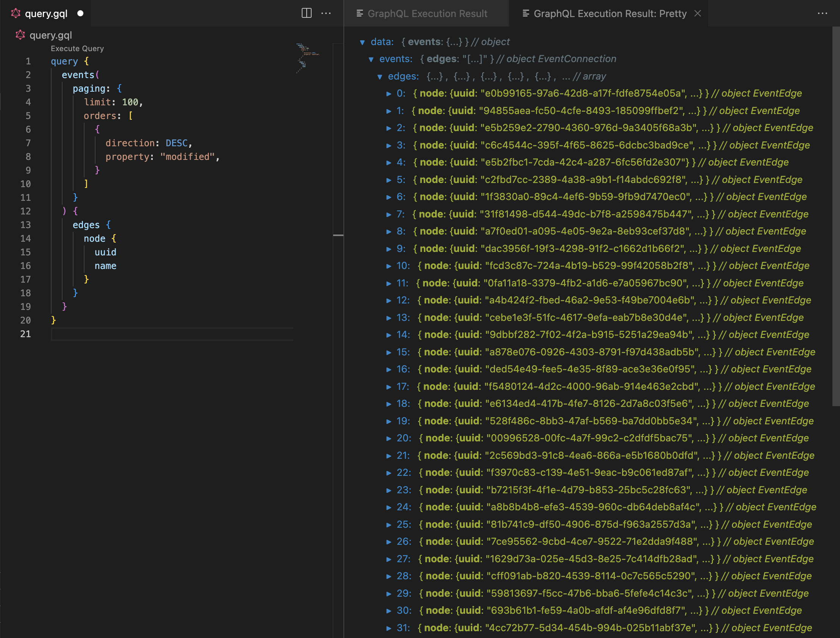The width and height of the screenshot is (840, 638).
Task: Open the split editor icon
Action: (x=306, y=13)
